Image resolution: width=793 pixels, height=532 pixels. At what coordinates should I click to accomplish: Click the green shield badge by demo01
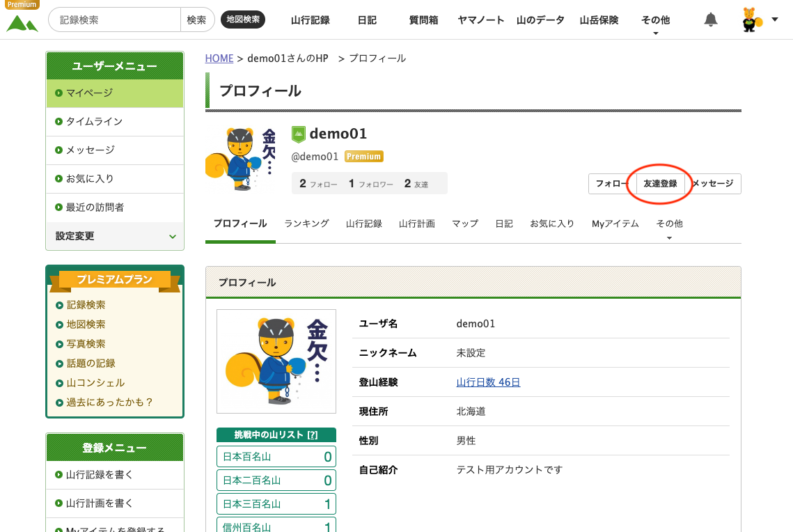tap(299, 134)
